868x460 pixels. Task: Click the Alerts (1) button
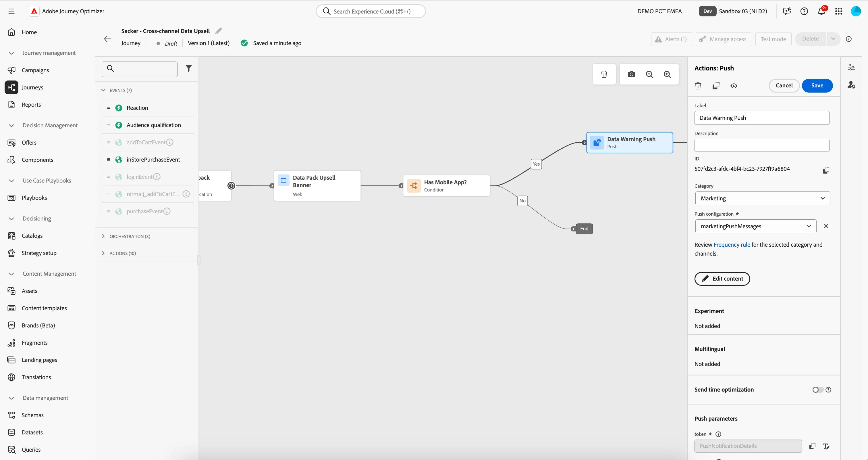coord(671,39)
